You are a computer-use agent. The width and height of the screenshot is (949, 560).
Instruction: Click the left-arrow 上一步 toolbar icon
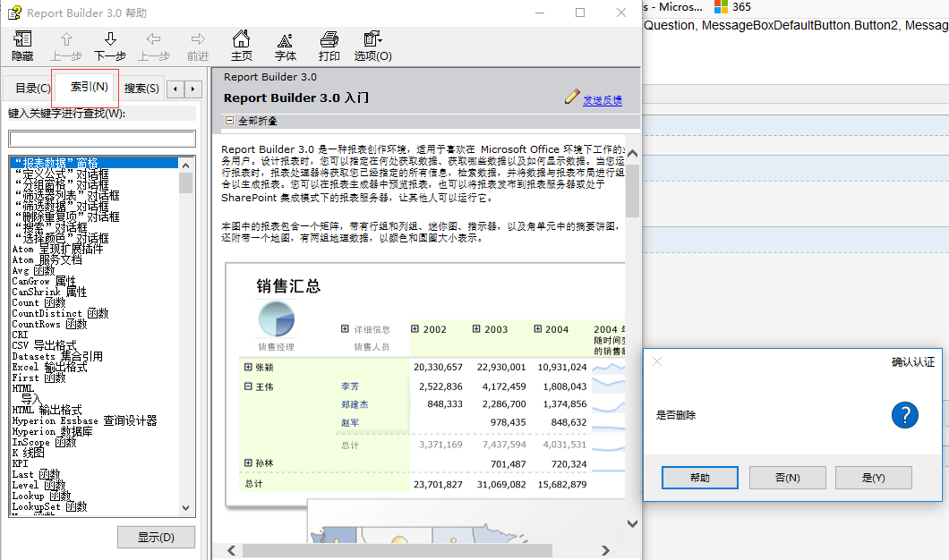154,39
